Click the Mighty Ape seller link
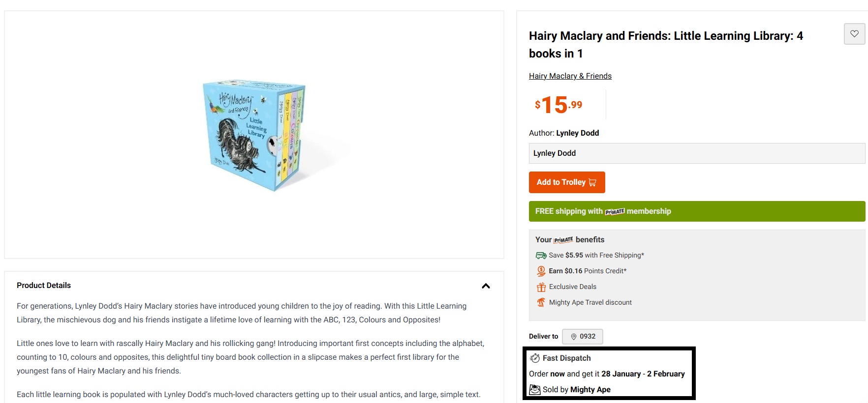This screenshot has width=868, height=403. click(589, 389)
